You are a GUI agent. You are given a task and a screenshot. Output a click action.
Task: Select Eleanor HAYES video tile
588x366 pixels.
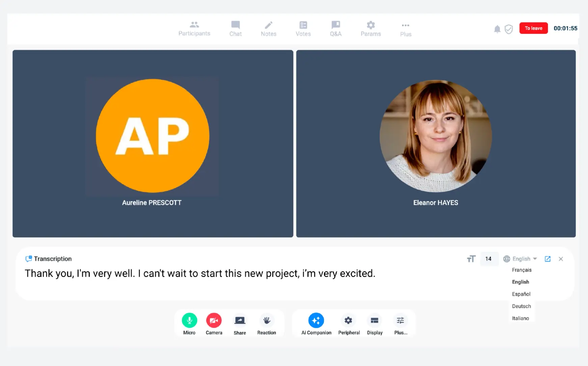tap(435, 143)
